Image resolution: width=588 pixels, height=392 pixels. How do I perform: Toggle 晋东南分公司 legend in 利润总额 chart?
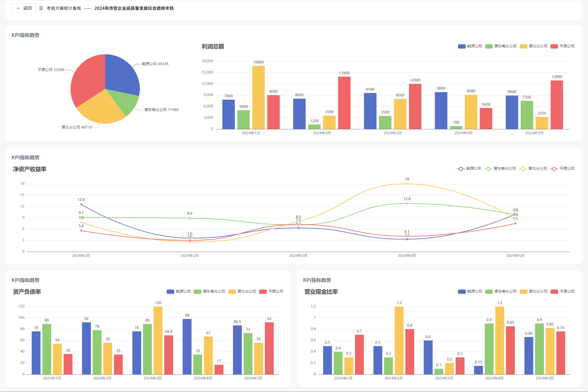tap(501, 46)
